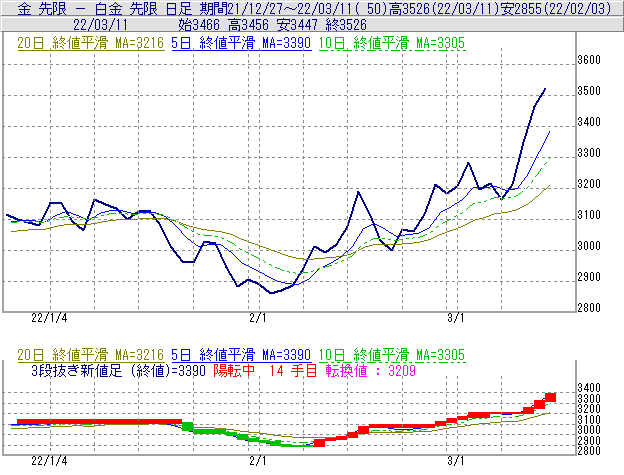This screenshot has width=624, height=475.
Task: Click the 22/1/4 date label under lower chart
Action: [49, 461]
